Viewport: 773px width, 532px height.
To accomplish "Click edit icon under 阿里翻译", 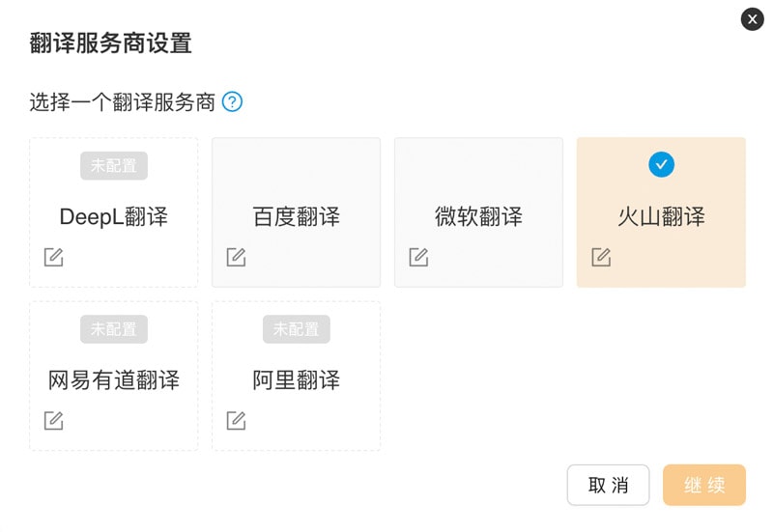I will pos(236,420).
